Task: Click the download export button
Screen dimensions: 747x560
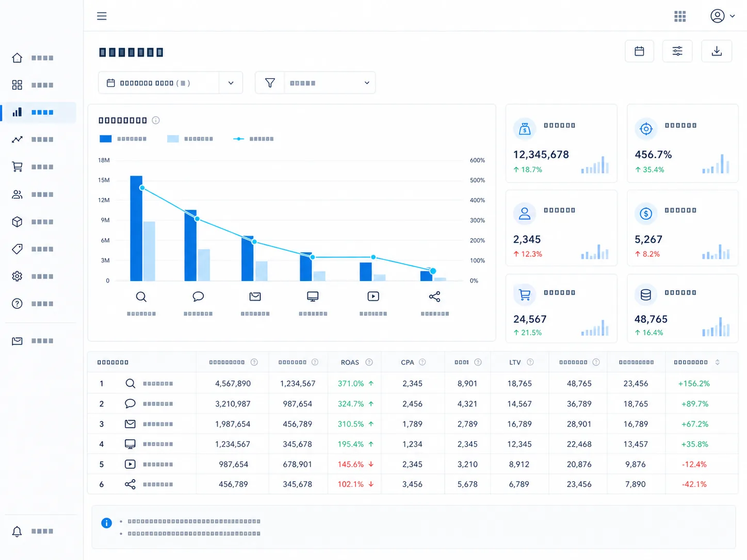Action: 717,51
